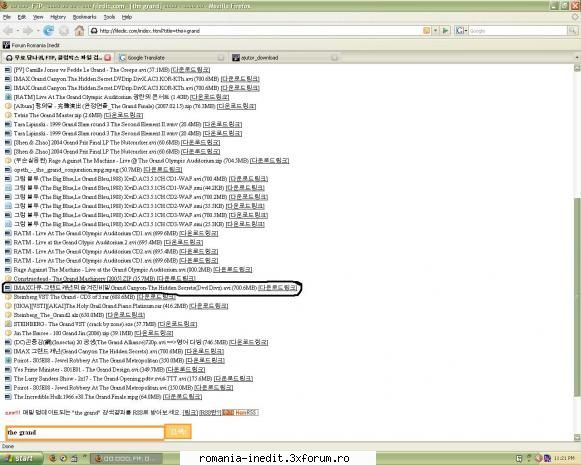
Task: Click the vertical scrollbar up arrow
Action: pos(577,68)
